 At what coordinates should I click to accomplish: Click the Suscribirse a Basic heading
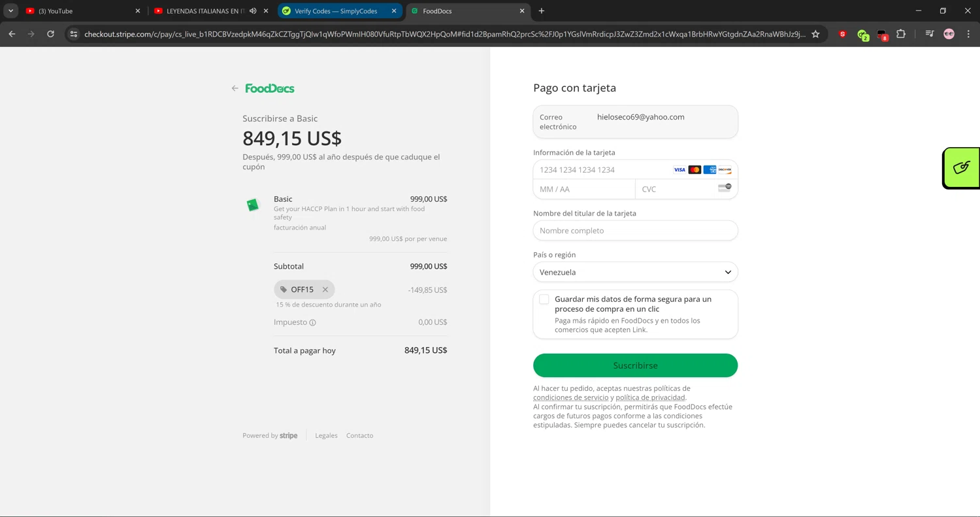280,118
